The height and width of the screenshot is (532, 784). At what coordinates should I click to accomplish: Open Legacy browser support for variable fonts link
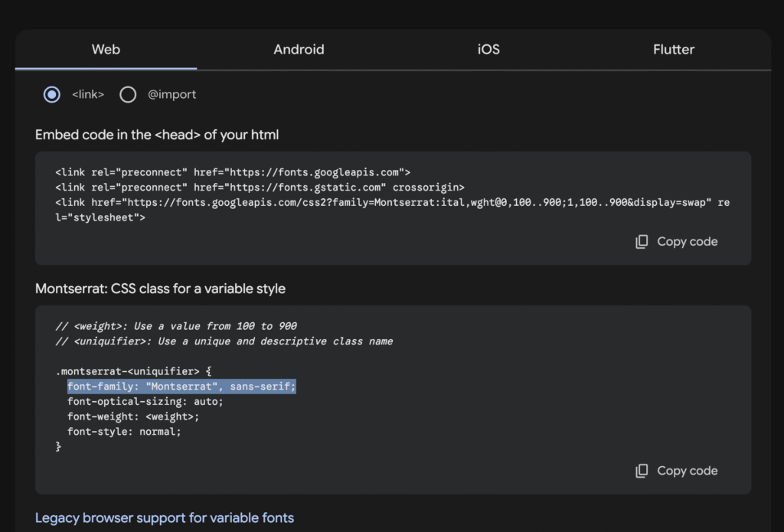pyautogui.click(x=165, y=517)
